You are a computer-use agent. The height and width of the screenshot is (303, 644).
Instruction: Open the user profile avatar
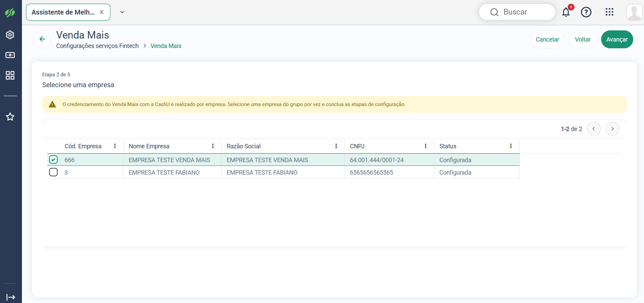(x=634, y=12)
